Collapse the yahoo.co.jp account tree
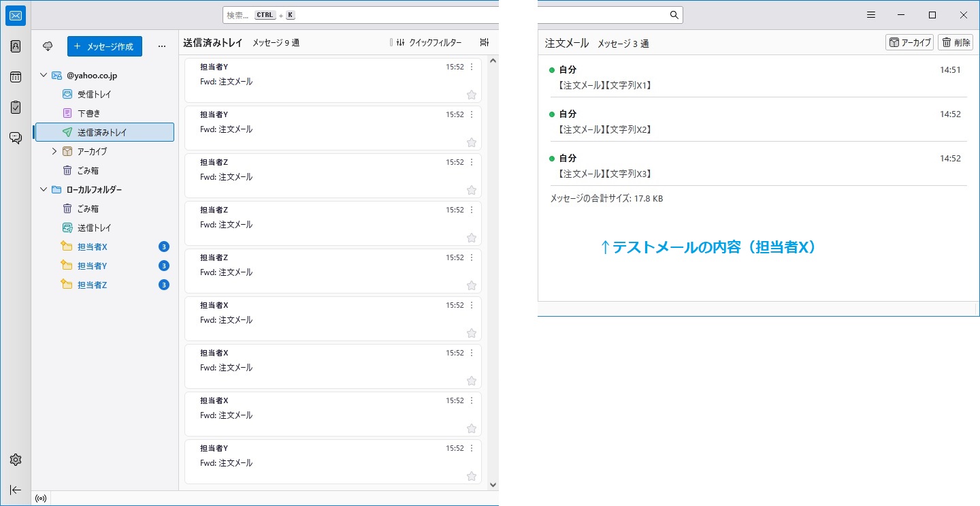The height and width of the screenshot is (506, 980). (44, 75)
